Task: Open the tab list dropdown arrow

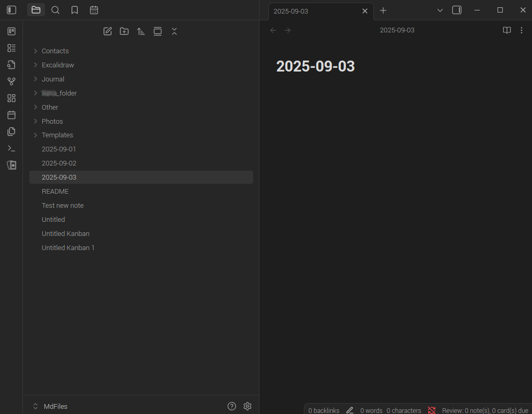Action: click(440, 10)
